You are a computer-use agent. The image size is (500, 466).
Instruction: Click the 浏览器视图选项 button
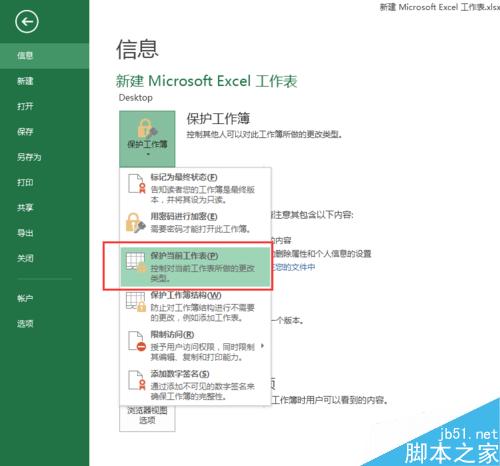(147, 418)
